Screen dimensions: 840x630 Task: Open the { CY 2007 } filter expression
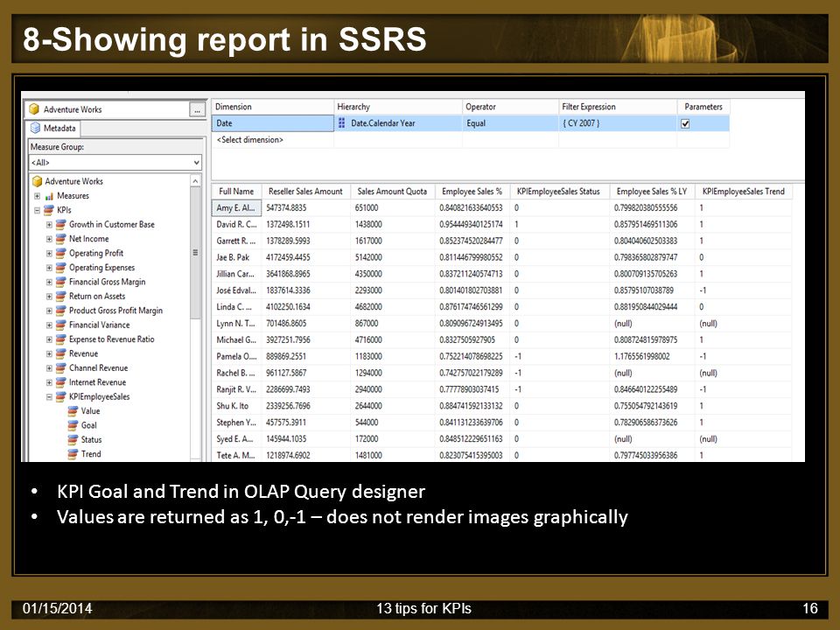[x=618, y=123]
